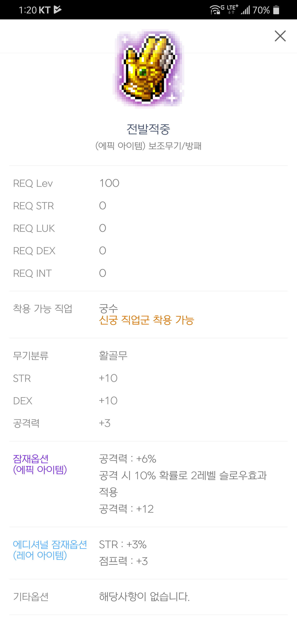This screenshot has height=644, width=297.
Task: Tap the 해당사항이 없습니다 text under 기타옵션
Action: (144, 597)
